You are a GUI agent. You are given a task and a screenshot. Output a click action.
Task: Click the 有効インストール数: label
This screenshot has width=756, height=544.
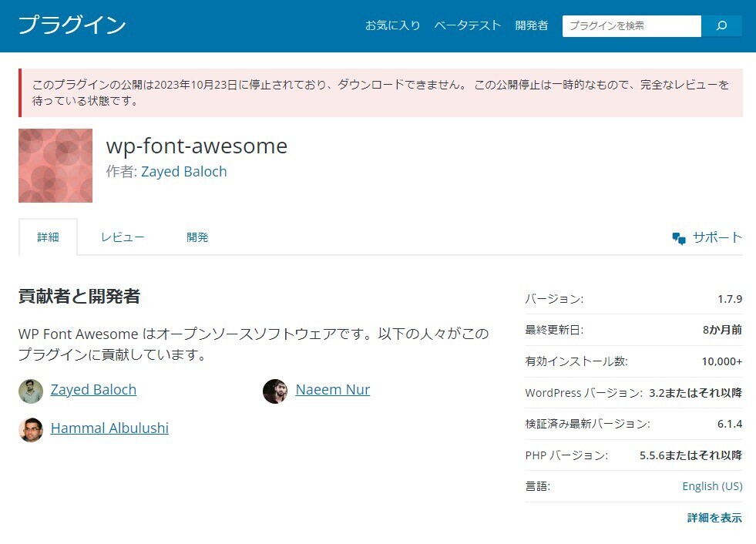(576, 361)
